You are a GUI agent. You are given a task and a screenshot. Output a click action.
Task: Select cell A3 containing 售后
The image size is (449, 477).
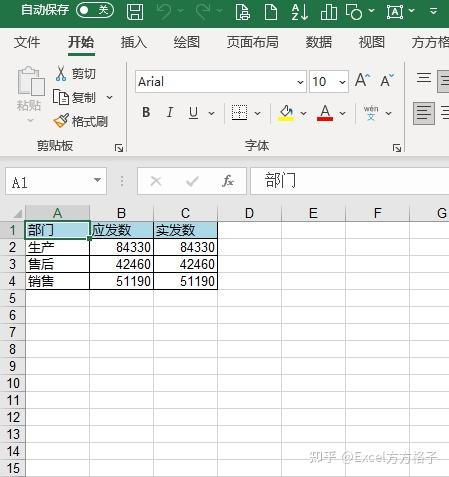click(x=57, y=264)
